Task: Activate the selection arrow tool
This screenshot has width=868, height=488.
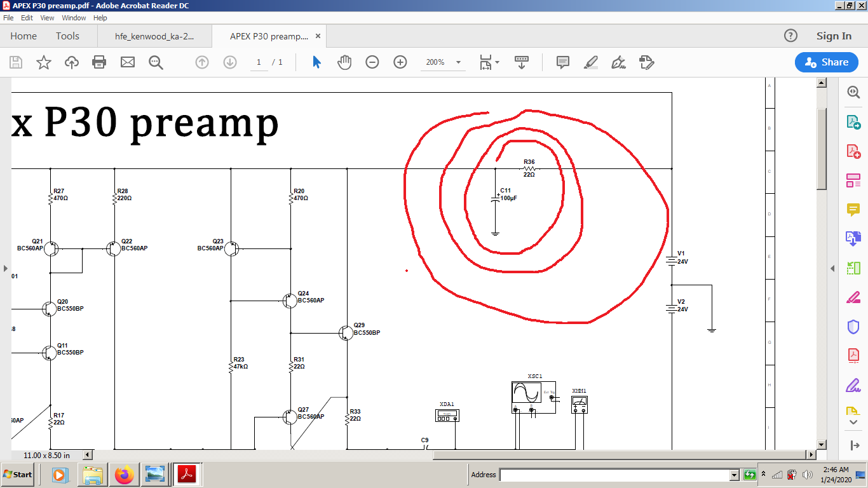Action: coord(316,62)
